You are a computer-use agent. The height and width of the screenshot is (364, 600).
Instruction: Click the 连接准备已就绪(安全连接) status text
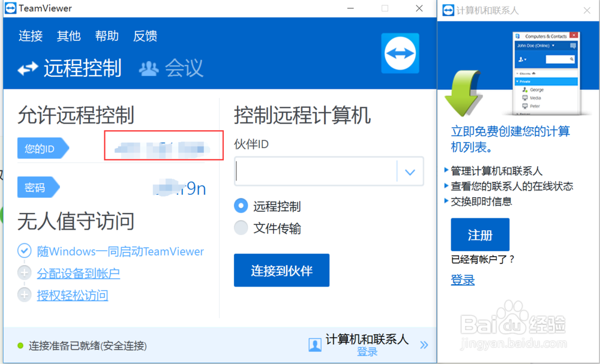[88, 345]
